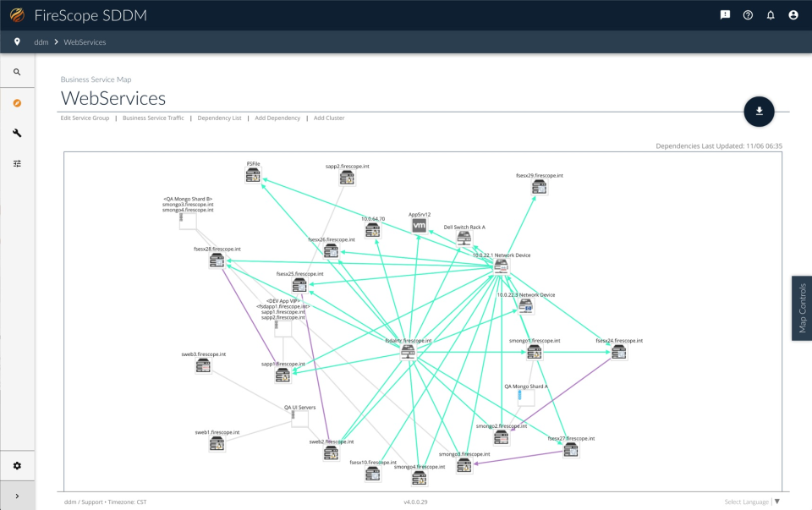Open the Dependency List link
Viewport: 812px width, 510px height.
click(219, 118)
